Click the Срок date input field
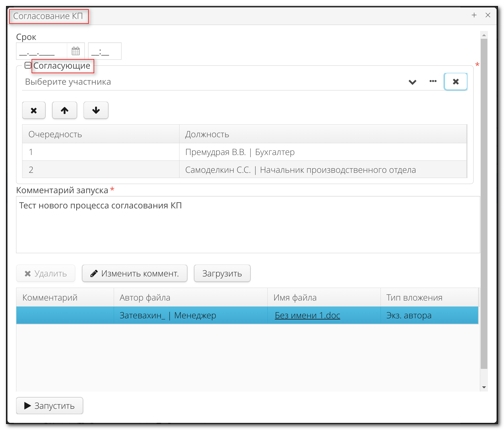The image size is (504, 430). [x=42, y=51]
